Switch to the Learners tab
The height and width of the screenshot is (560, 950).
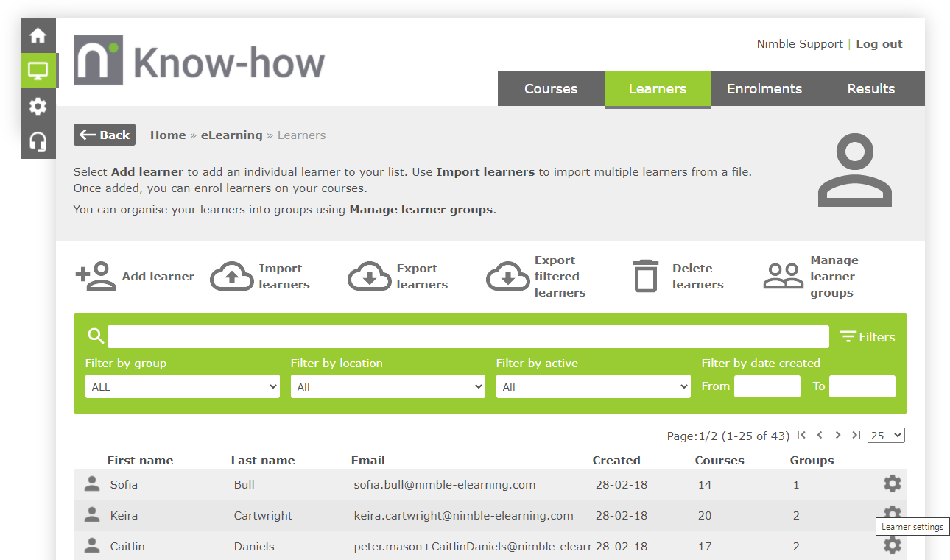[x=658, y=89]
